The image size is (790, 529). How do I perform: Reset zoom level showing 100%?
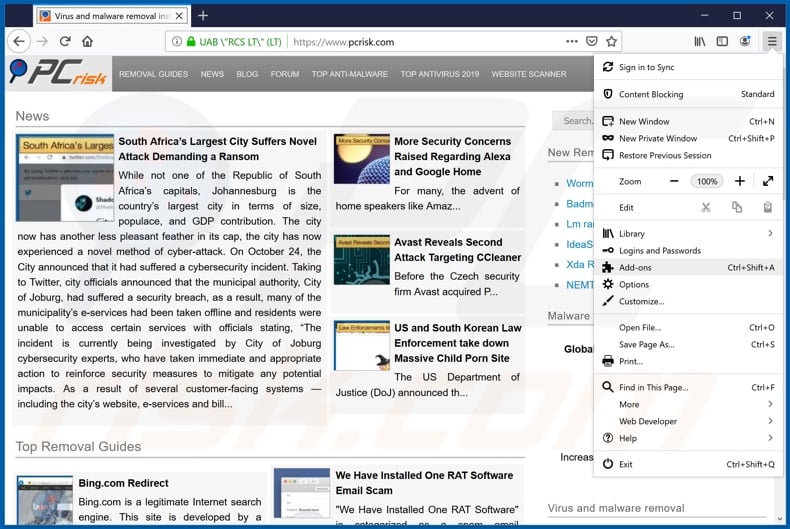(707, 181)
